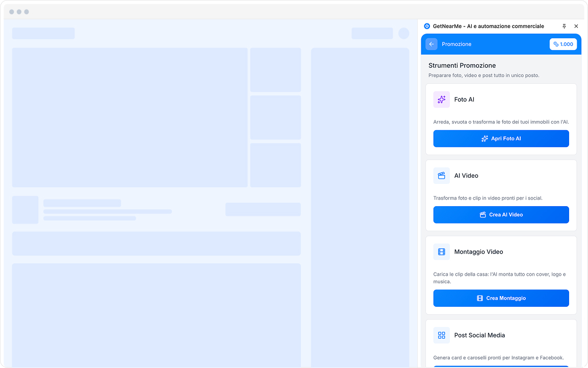The width and height of the screenshot is (588, 368).
Task: Click the Foto AI sparkle icon
Action: coord(441,100)
